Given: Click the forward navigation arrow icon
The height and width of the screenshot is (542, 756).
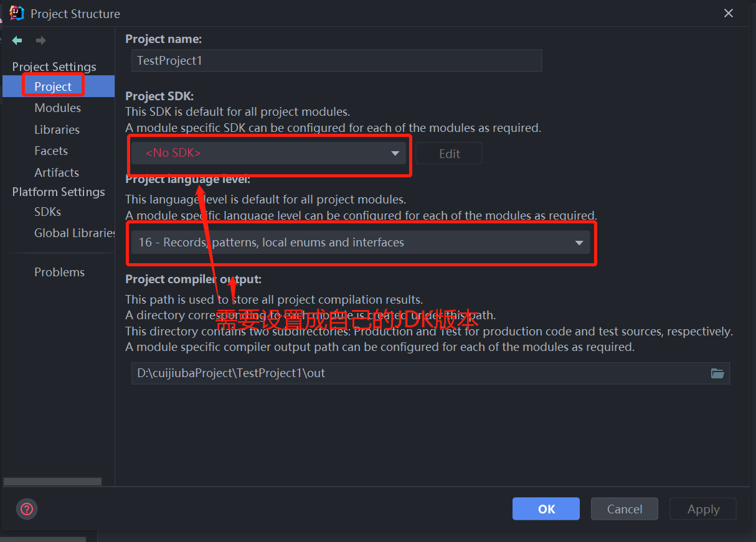Looking at the screenshot, I should [40, 40].
